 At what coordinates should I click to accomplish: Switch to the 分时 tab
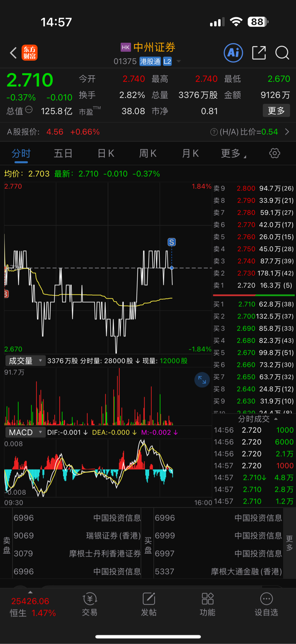pyautogui.click(x=21, y=154)
